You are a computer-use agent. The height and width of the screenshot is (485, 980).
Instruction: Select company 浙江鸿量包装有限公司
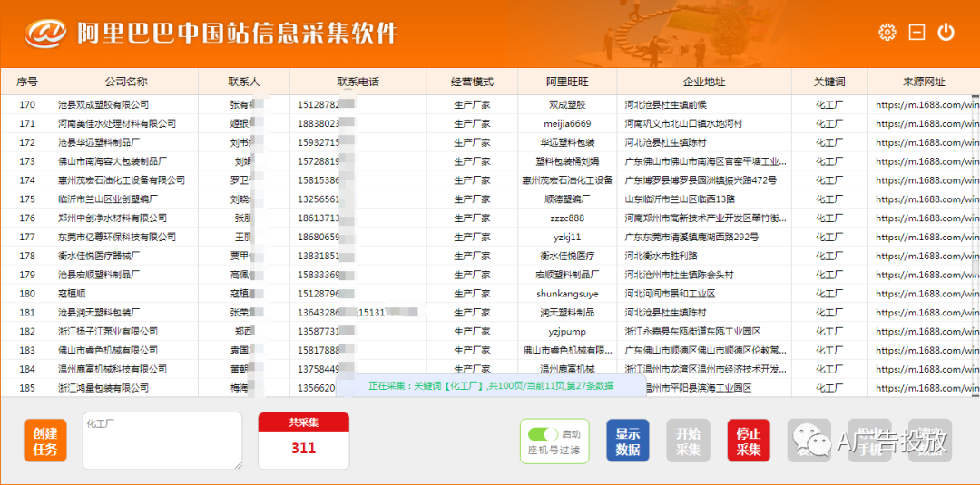click(x=103, y=388)
